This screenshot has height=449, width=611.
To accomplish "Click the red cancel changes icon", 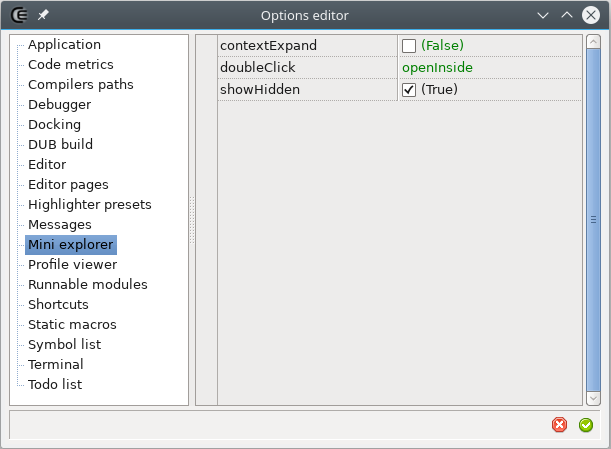I will [x=560, y=425].
